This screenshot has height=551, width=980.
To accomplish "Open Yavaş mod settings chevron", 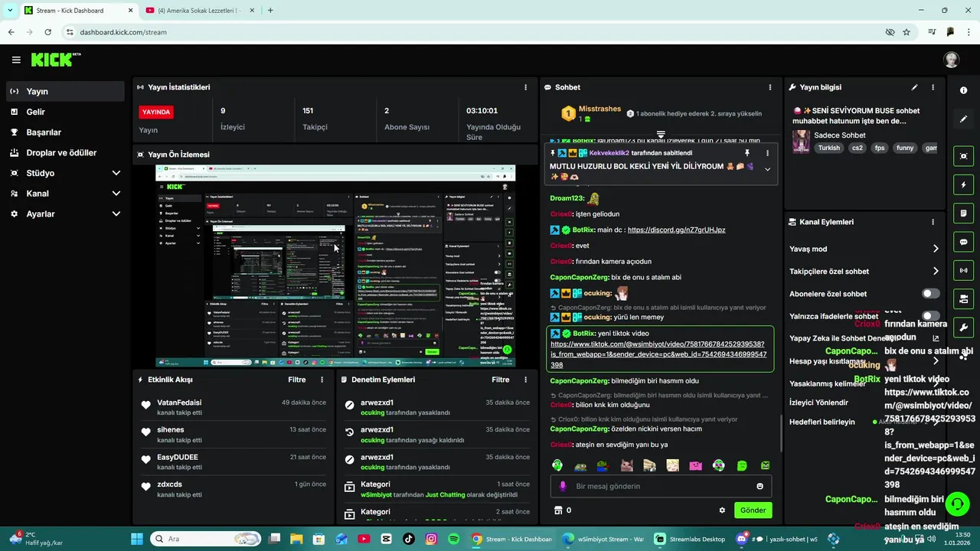I will coord(936,249).
